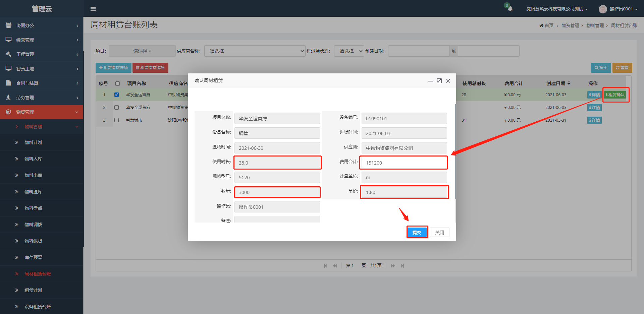Close the 确认周材租赁 dialog with X
The width and height of the screenshot is (644, 314).
pos(448,81)
